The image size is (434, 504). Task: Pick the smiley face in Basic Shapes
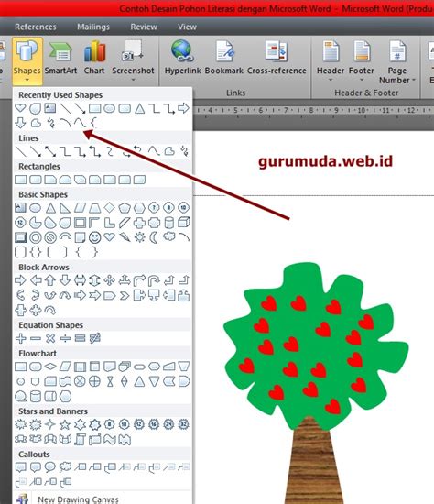[x=95, y=237]
